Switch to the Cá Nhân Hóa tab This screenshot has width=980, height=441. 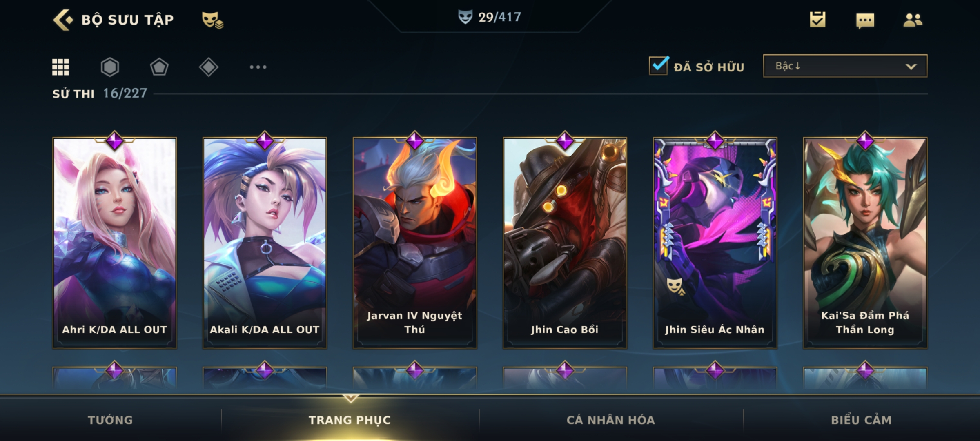(611, 420)
